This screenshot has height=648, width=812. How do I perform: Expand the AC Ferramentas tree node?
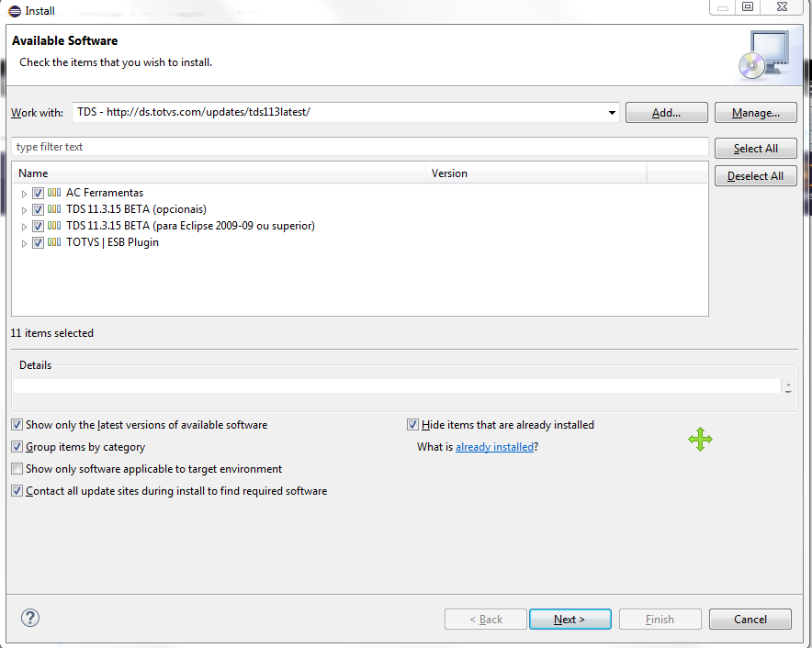24,194
